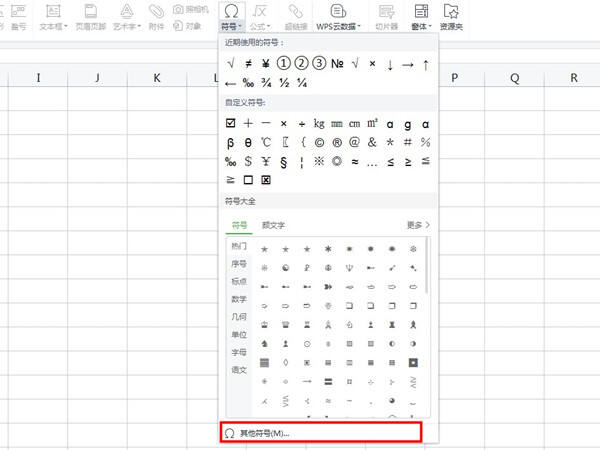Click the 照相机 camera tool

(x=190, y=10)
